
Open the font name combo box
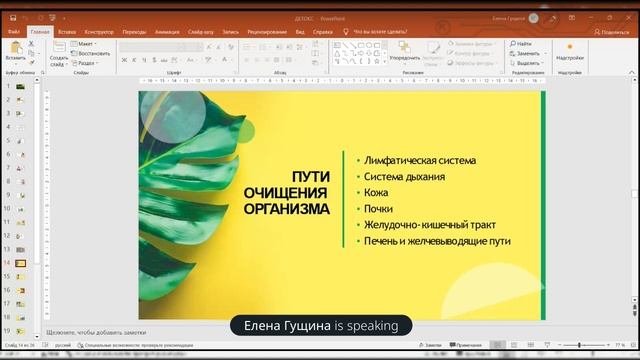pyautogui.click(x=151, y=47)
